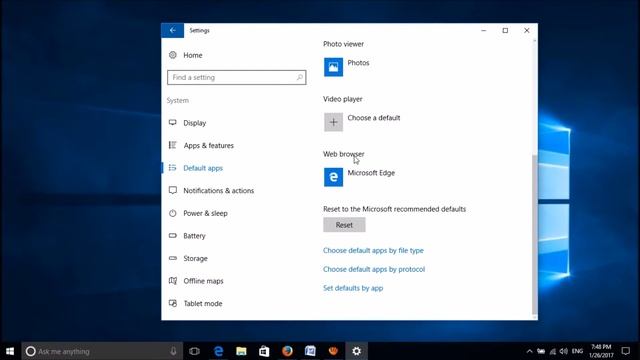Focus the Find a setting search box

[236, 77]
